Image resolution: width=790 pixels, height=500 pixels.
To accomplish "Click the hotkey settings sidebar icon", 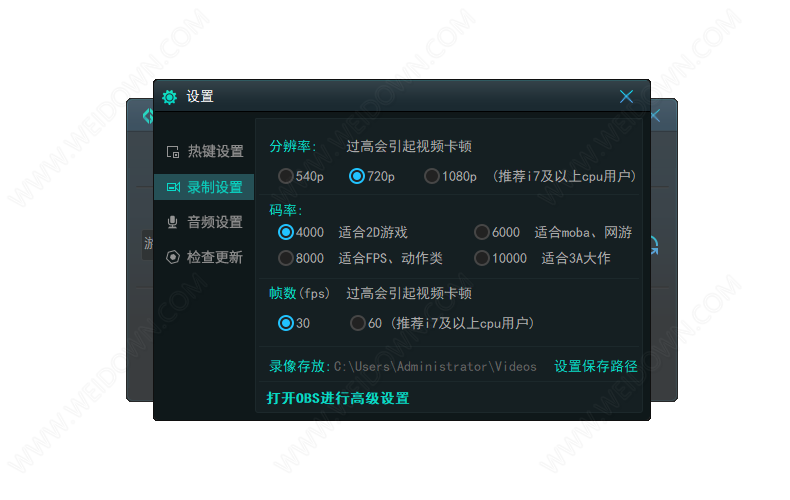I will pyautogui.click(x=173, y=152).
